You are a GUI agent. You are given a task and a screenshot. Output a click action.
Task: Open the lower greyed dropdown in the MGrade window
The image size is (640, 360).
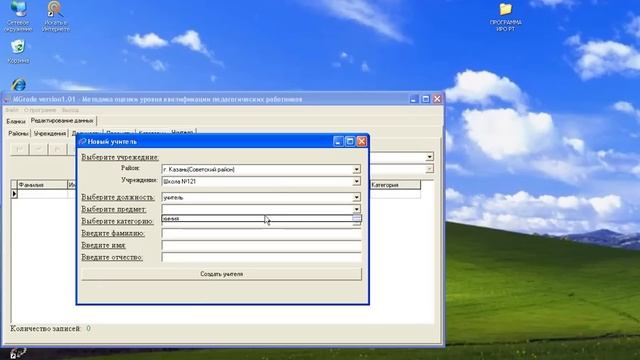click(x=429, y=169)
